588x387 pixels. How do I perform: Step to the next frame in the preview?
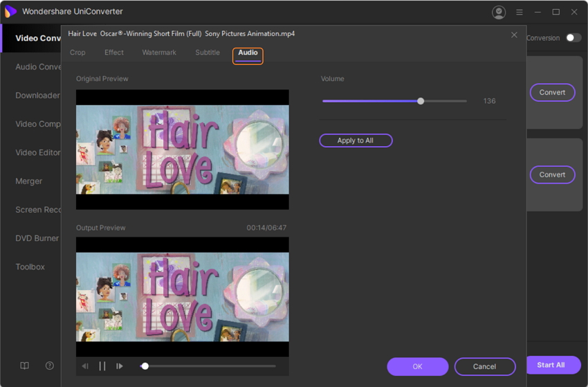119,366
